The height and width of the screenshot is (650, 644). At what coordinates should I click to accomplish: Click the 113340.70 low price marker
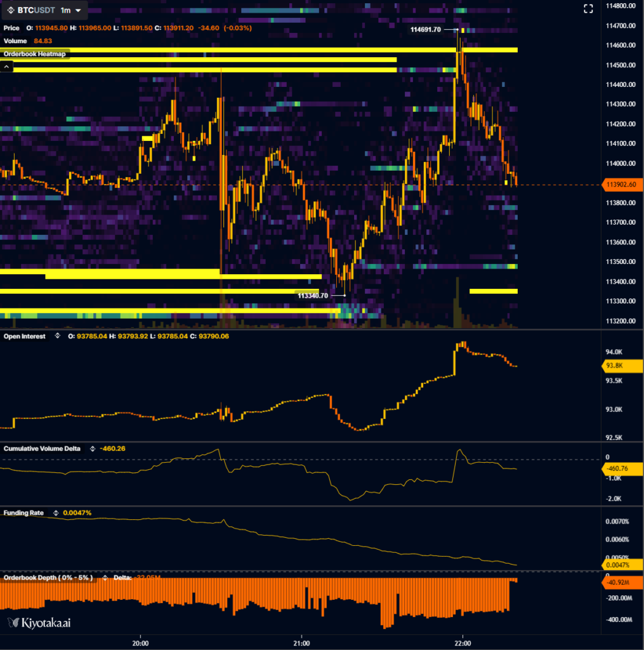point(313,295)
